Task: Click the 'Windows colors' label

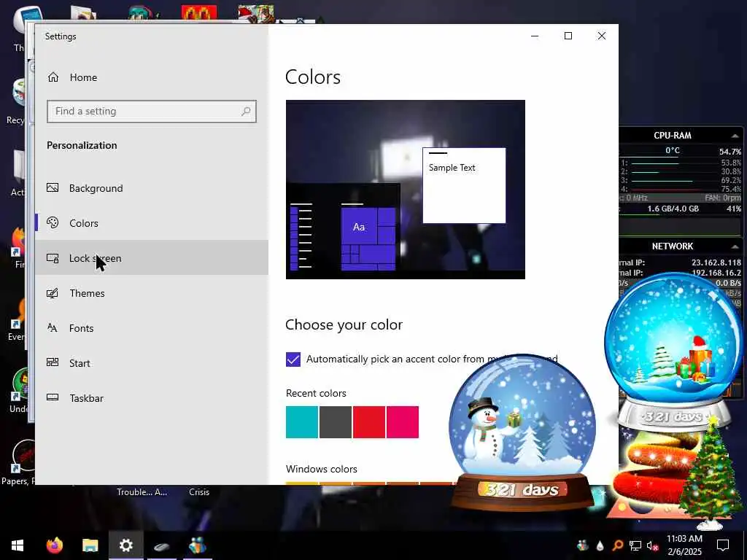Action: click(322, 469)
